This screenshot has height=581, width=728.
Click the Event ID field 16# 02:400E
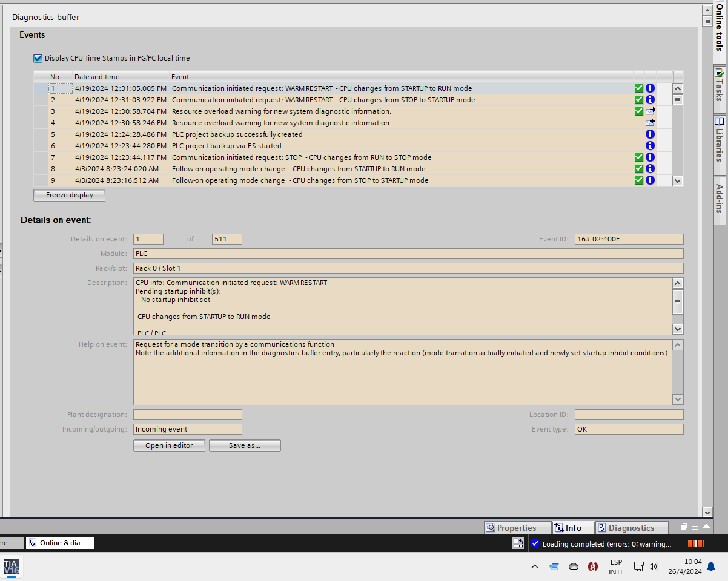coord(629,239)
